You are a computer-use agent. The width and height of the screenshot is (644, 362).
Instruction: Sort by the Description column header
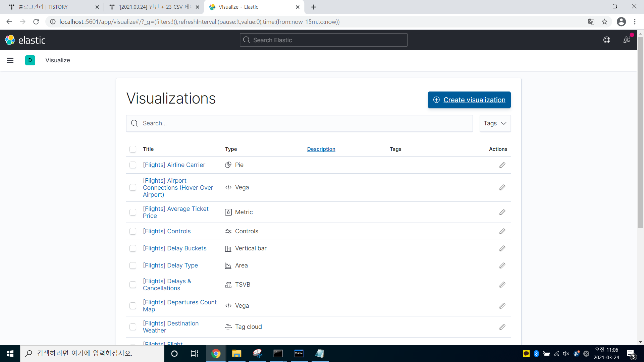[x=321, y=149]
